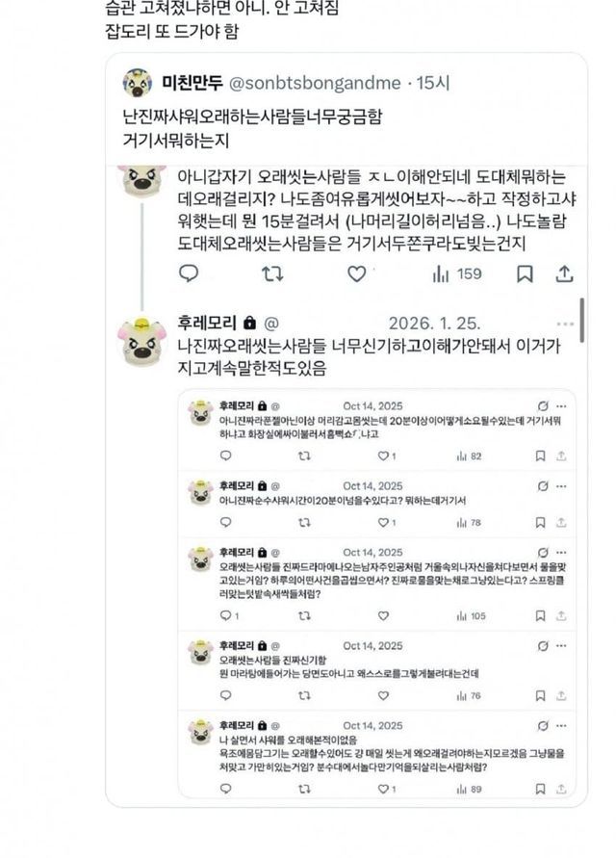Share the embedded tweet with 89 views
Screen dimensions: 616x858
click(x=561, y=789)
